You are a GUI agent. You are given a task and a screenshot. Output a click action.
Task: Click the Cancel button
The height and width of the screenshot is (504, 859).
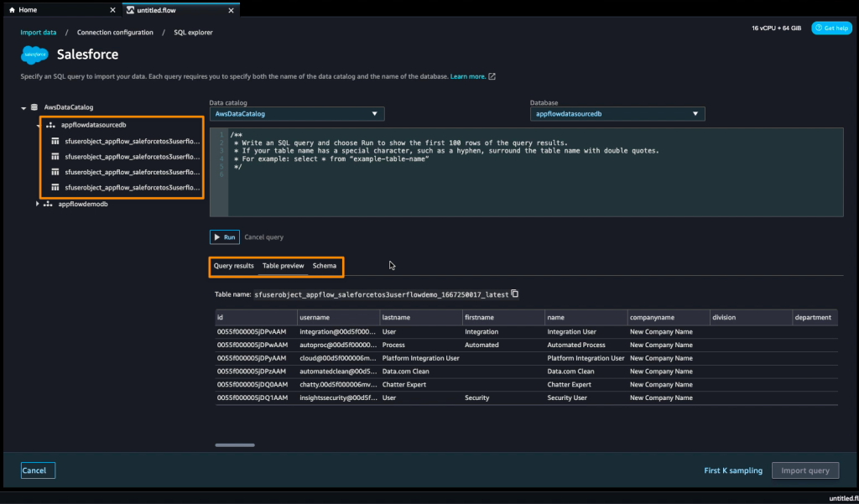tap(38, 470)
